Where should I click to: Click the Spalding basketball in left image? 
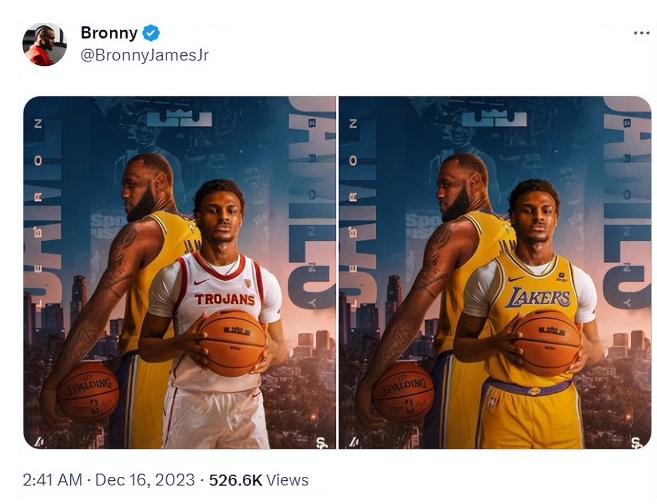click(88, 391)
